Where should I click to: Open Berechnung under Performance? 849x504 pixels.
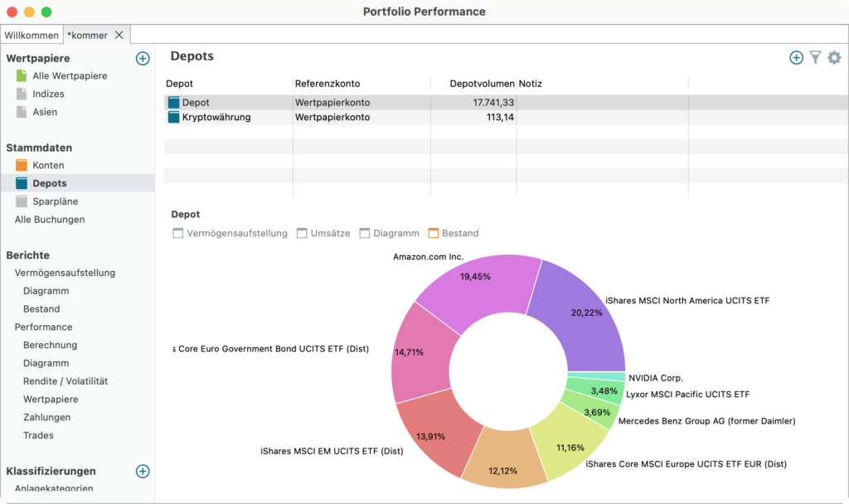pyautogui.click(x=51, y=345)
